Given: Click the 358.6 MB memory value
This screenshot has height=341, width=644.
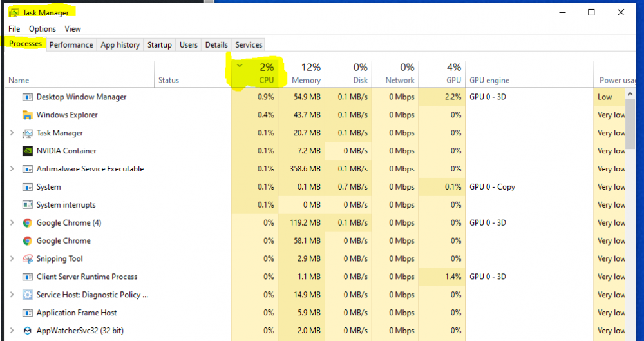Looking at the screenshot, I should 305,169.
